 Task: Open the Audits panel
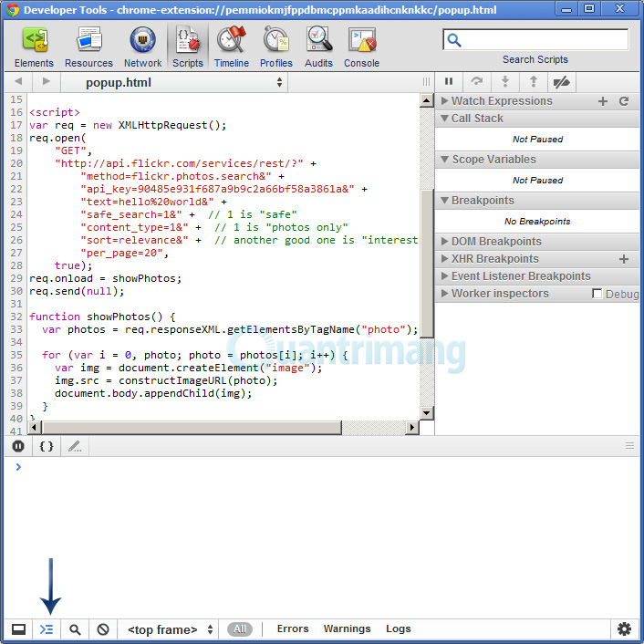(318, 47)
